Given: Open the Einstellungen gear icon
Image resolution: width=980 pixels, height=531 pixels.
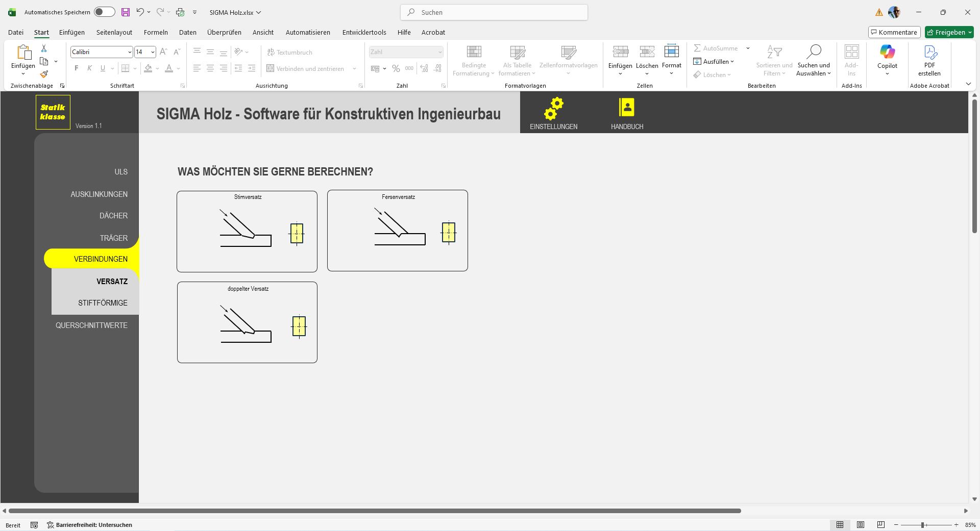Looking at the screenshot, I should (x=553, y=108).
